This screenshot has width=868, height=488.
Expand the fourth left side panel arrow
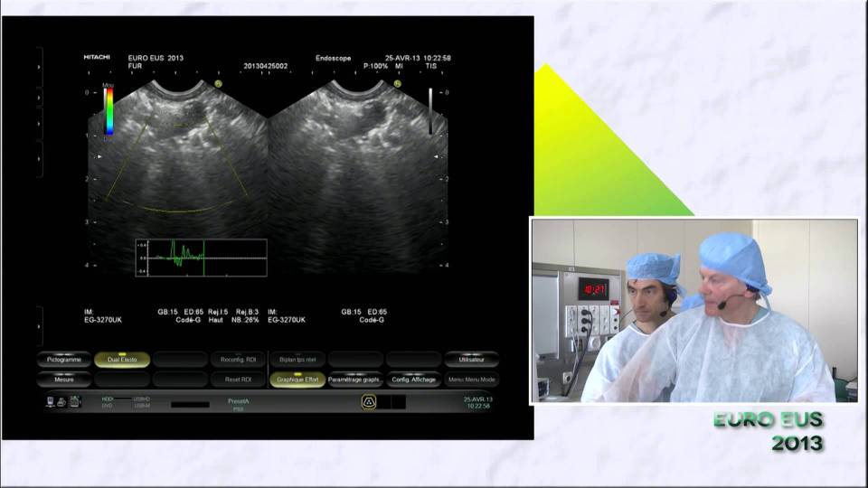[x=39, y=159]
